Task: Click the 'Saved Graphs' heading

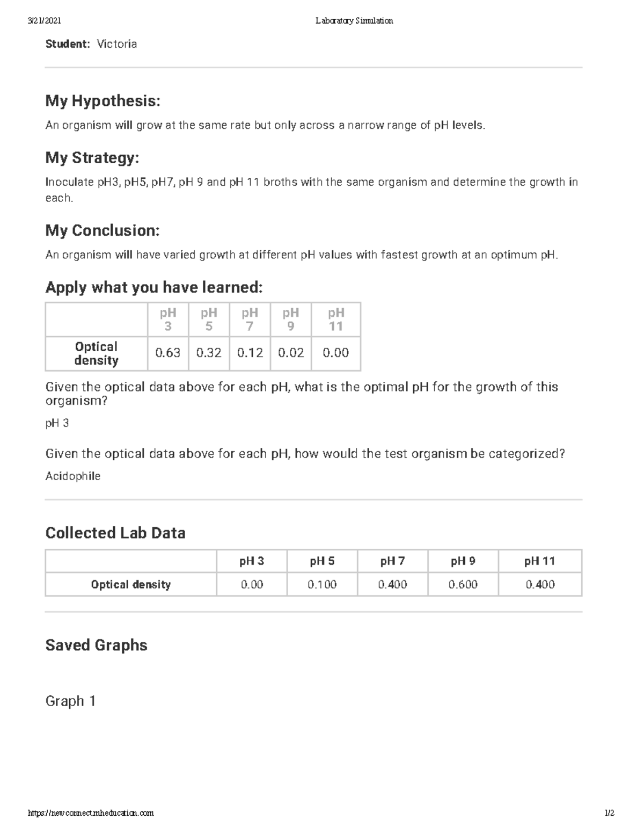Action: (96, 645)
